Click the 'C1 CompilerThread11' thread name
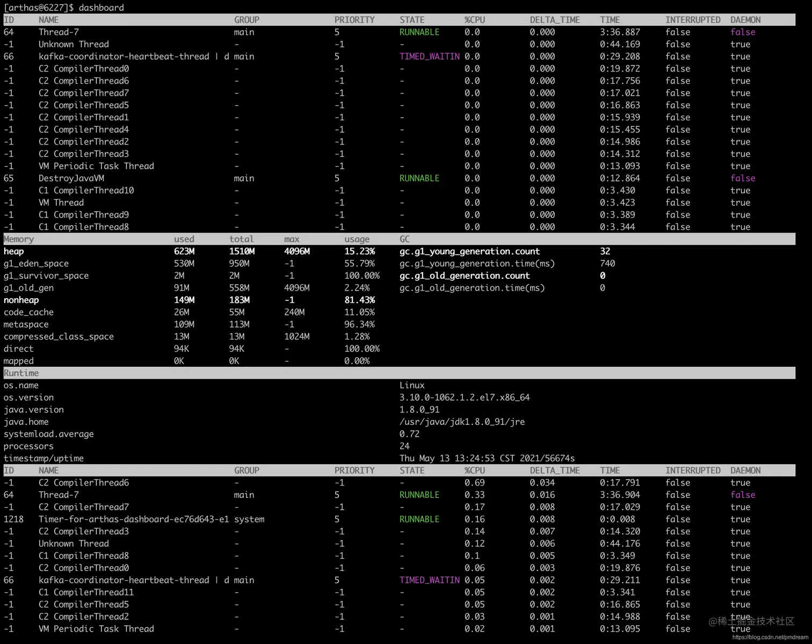This screenshot has width=812, height=644. pyautogui.click(x=86, y=592)
